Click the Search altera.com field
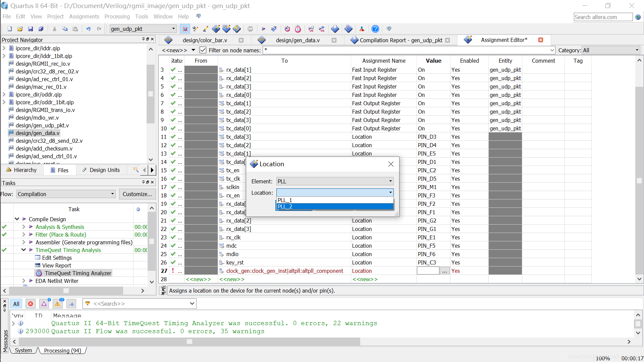The height and width of the screenshot is (362, 644). [603, 17]
